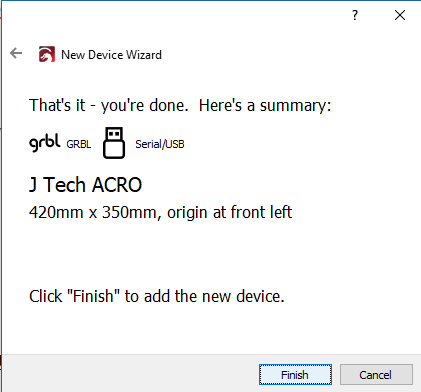The image size is (421, 392).
Task: Open help with the question mark
Action: [x=355, y=15]
